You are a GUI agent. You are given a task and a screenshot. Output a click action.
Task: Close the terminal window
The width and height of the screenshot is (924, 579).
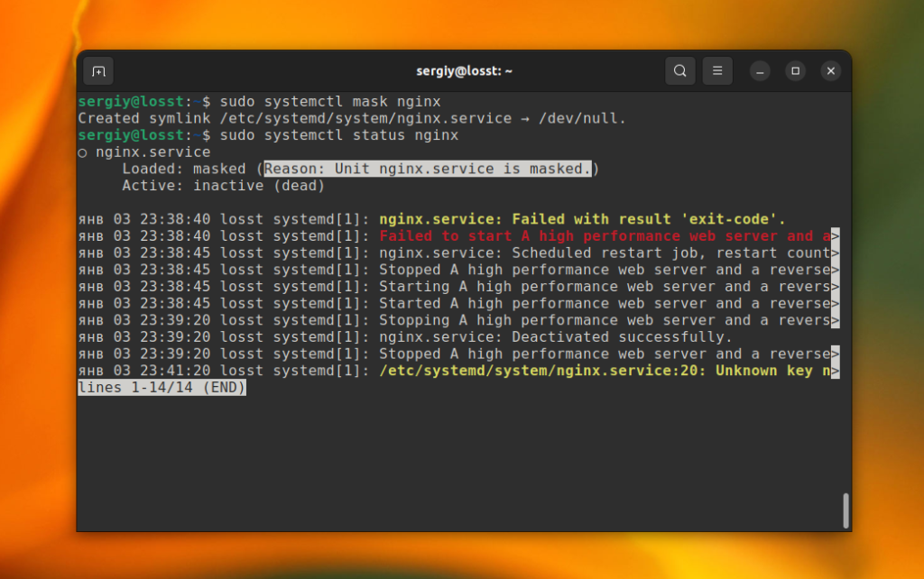[x=831, y=71]
